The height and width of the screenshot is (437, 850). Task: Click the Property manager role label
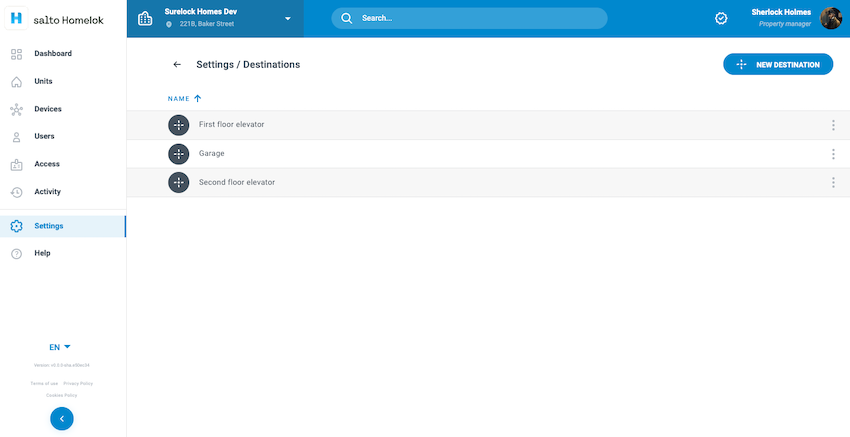[x=785, y=24]
